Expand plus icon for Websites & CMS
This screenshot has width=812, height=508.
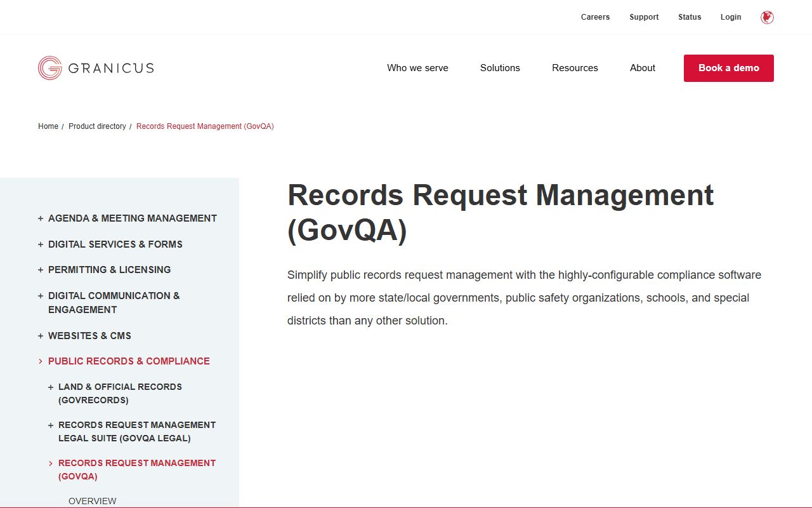pyautogui.click(x=41, y=336)
